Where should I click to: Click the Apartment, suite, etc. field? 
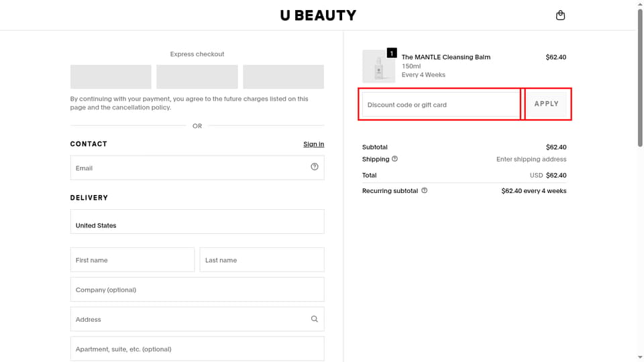pyautogui.click(x=197, y=349)
